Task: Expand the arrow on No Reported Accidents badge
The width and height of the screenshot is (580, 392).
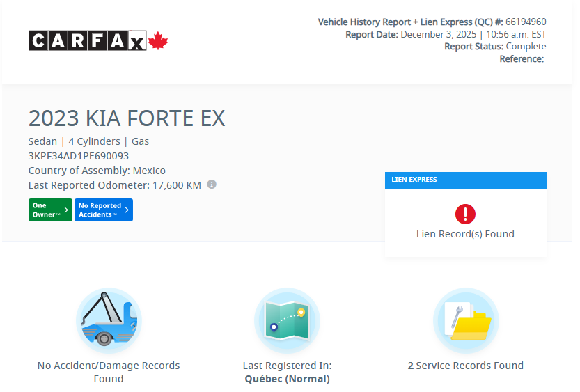Action: pyautogui.click(x=127, y=210)
